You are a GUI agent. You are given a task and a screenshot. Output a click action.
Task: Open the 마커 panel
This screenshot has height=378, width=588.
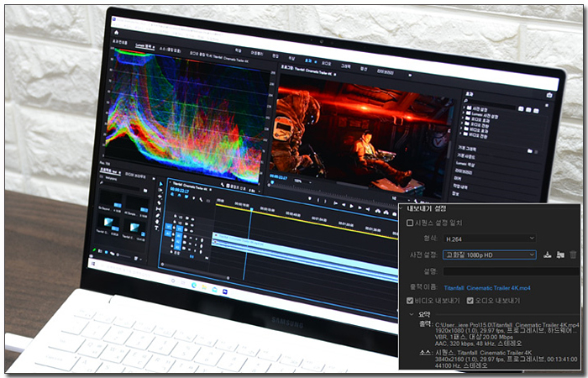coord(458,178)
